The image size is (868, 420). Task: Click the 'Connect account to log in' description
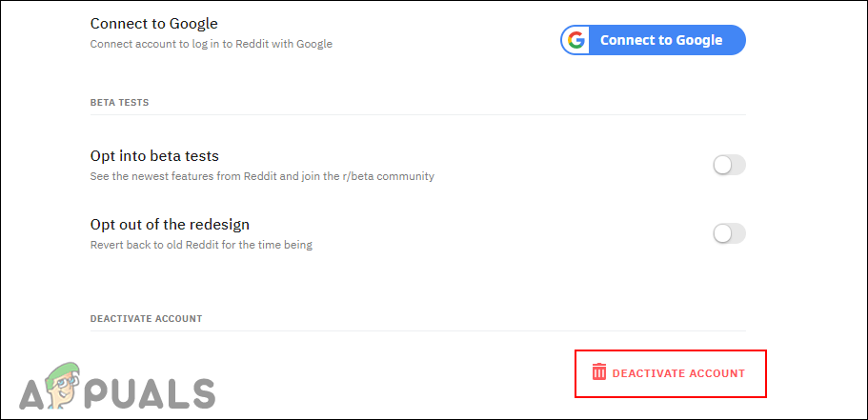click(x=211, y=44)
